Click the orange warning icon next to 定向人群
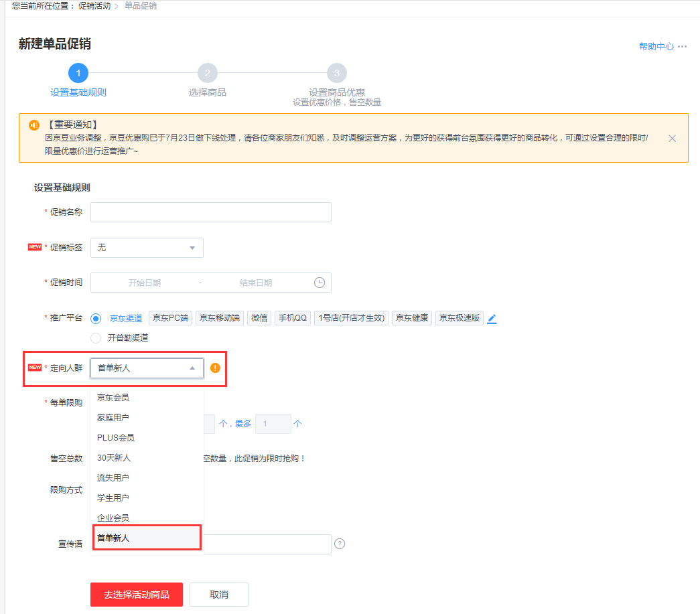The width and height of the screenshot is (700, 614). click(215, 368)
